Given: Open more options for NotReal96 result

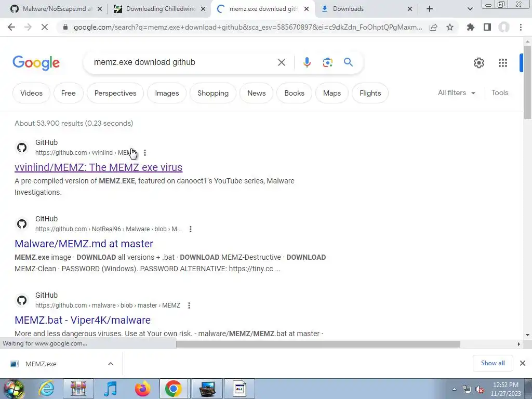Looking at the screenshot, I should point(191,229).
